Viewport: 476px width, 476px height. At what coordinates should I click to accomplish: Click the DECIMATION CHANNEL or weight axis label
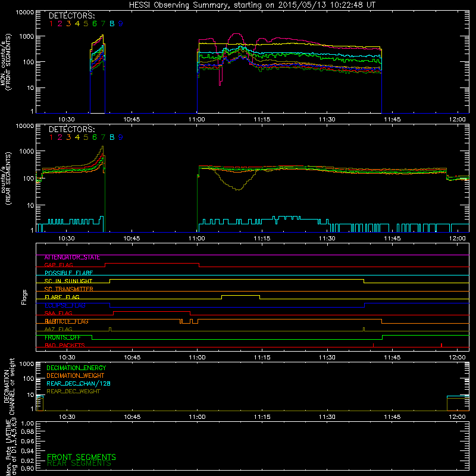(x=9, y=386)
